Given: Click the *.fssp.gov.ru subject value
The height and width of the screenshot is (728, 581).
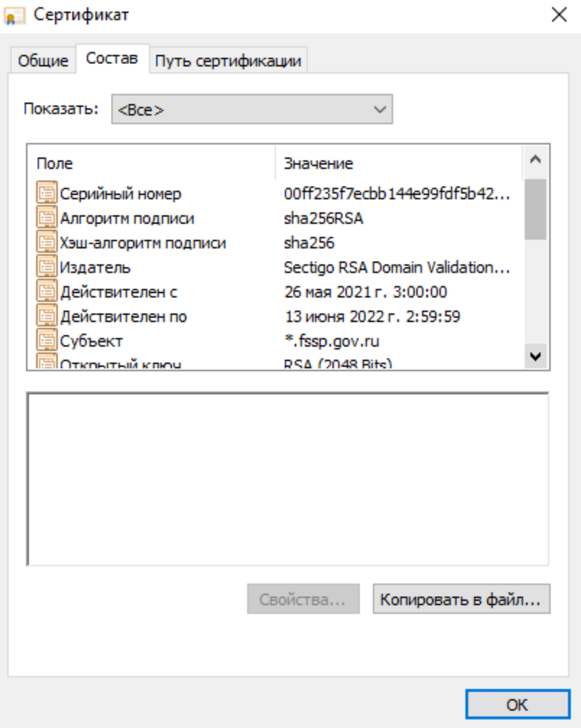Looking at the screenshot, I should (332, 341).
